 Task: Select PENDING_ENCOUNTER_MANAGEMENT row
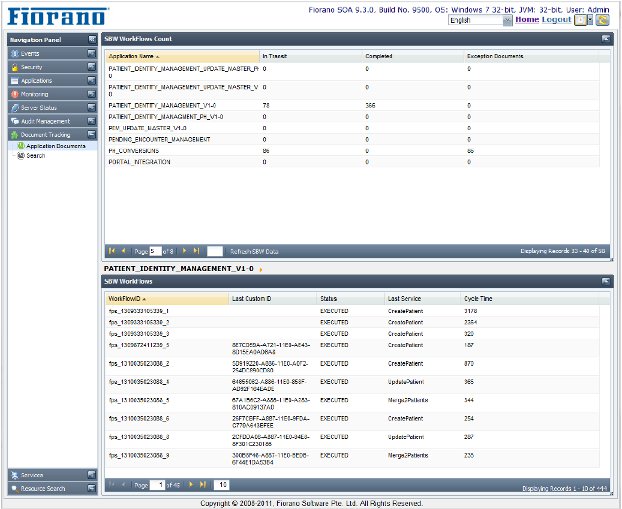[353, 140]
